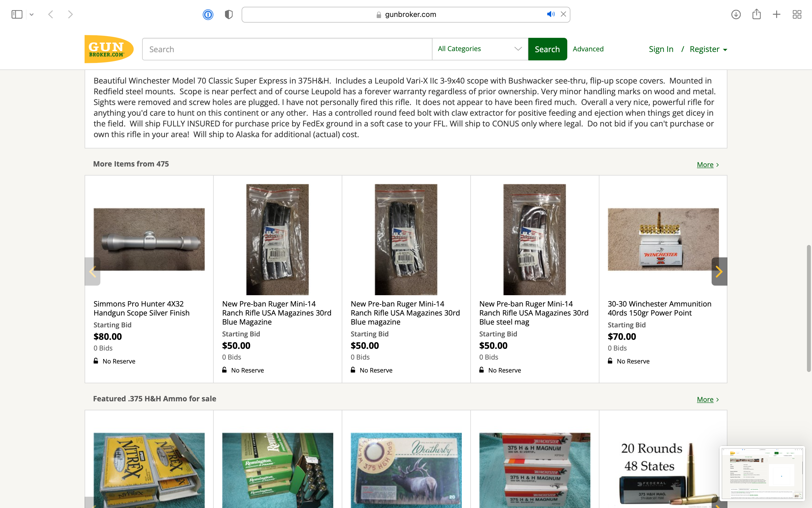The width and height of the screenshot is (812, 508).
Task: Open the Share icon in toolbar
Action: click(x=756, y=14)
